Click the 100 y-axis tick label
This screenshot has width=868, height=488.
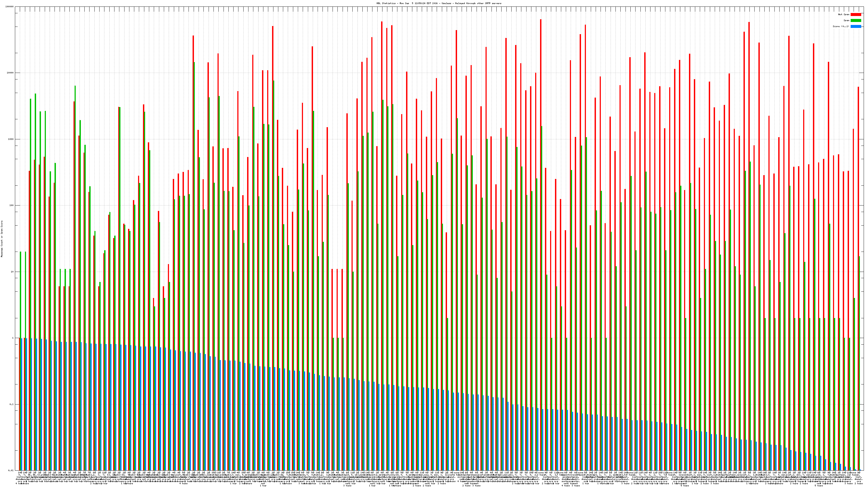click(11, 206)
